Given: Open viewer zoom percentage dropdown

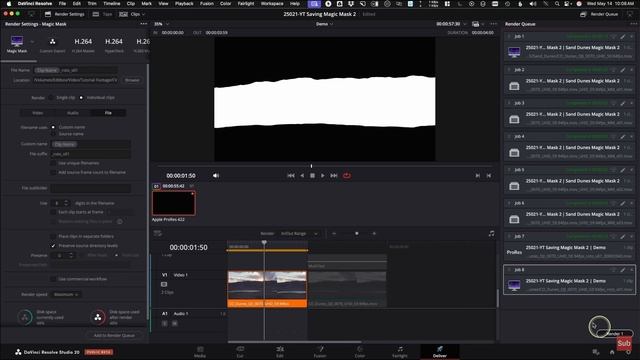Looking at the screenshot, I should tap(162, 24).
